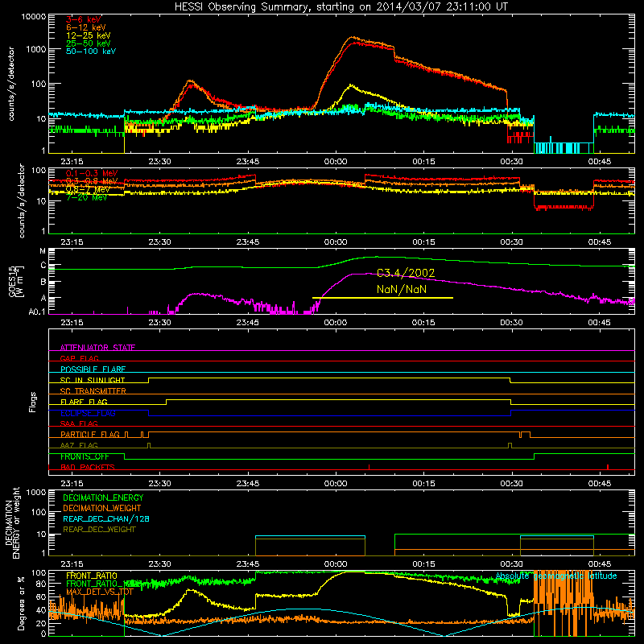Click the Absolute geomagnetic latitude label
644x644 pixels.
pos(556,576)
